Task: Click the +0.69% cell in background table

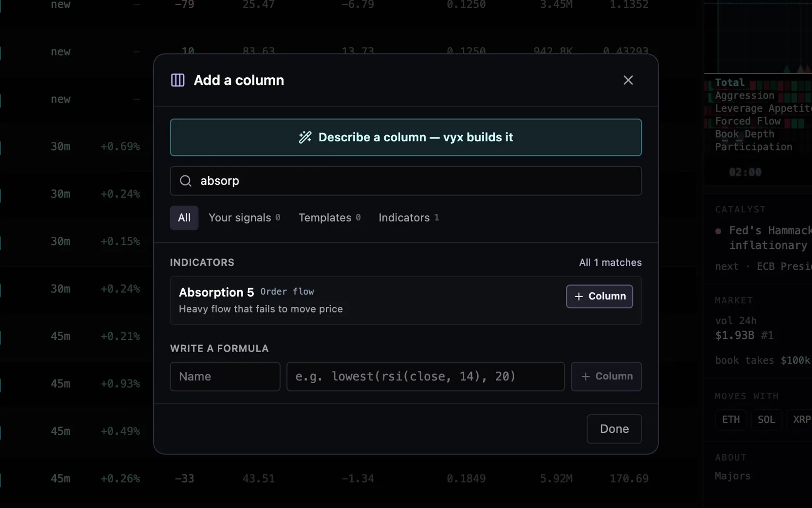Action: click(120, 147)
